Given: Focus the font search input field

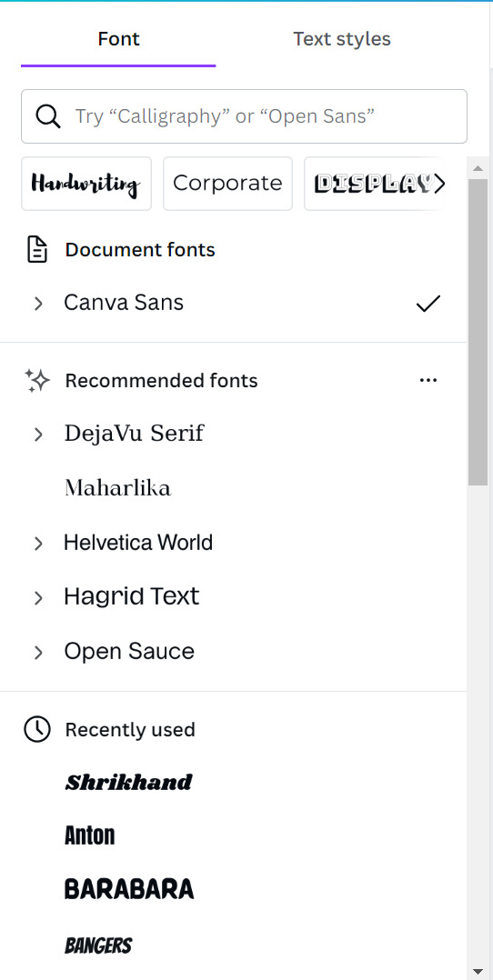Looking at the screenshot, I should pyautogui.click(x=244, y=116).
